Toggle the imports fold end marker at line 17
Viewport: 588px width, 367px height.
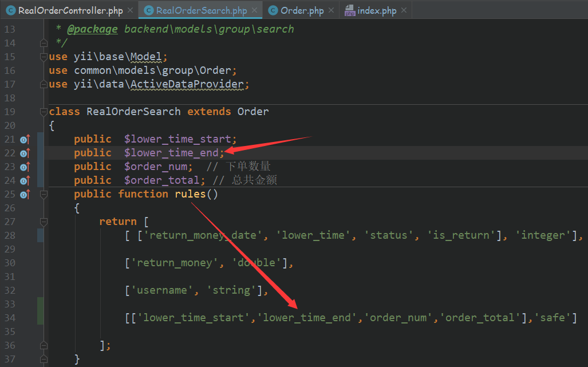click(x=44, y=84)
